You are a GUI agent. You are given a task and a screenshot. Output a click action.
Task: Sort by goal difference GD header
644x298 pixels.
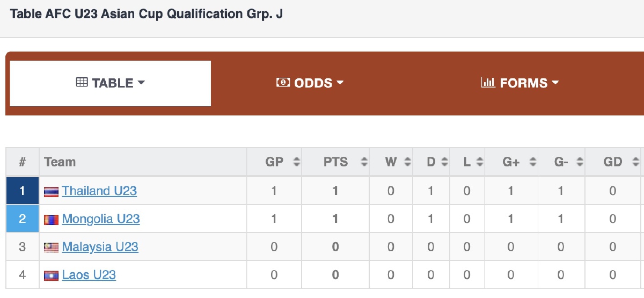[613, 162]
